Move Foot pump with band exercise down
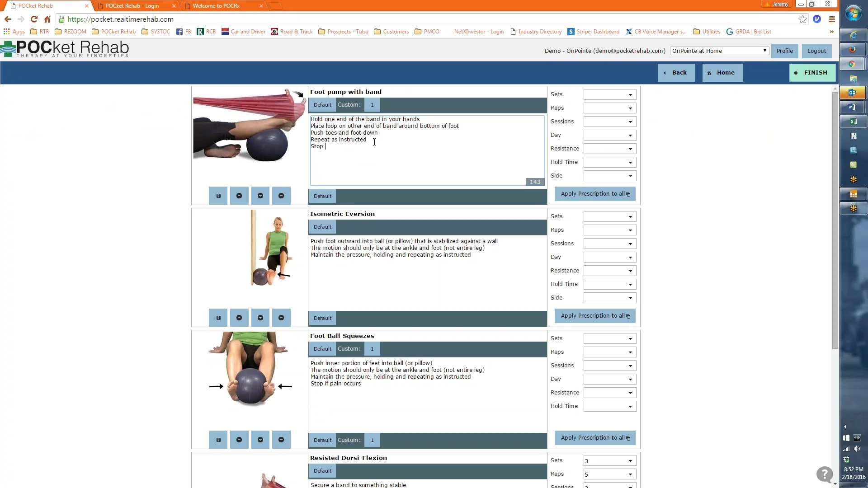Image resolution: width=868 pixels, height=488 pixels. coord(260,196)
